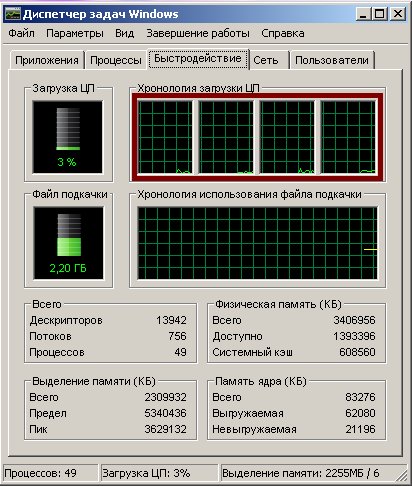This screenshot has width=412, height=486.
Task: Open the Файл menu
Action: tap(21, 33)
